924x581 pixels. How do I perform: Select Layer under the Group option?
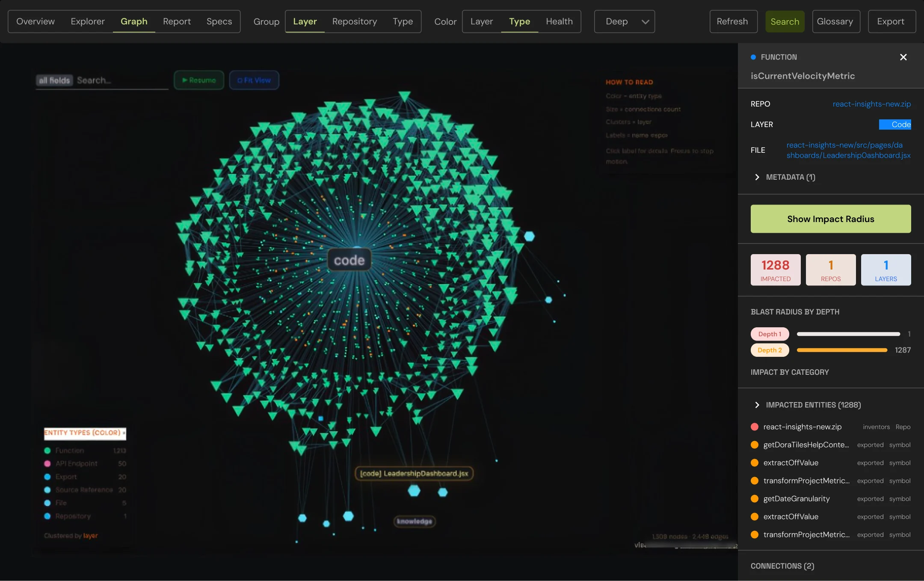[x=305, y=21]
